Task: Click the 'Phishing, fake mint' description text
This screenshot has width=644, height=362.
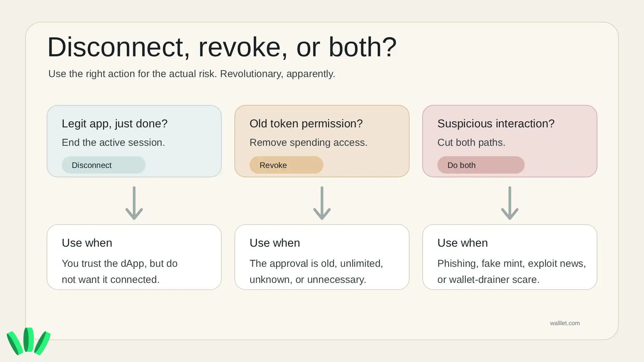Action: (x=512, y=271)
